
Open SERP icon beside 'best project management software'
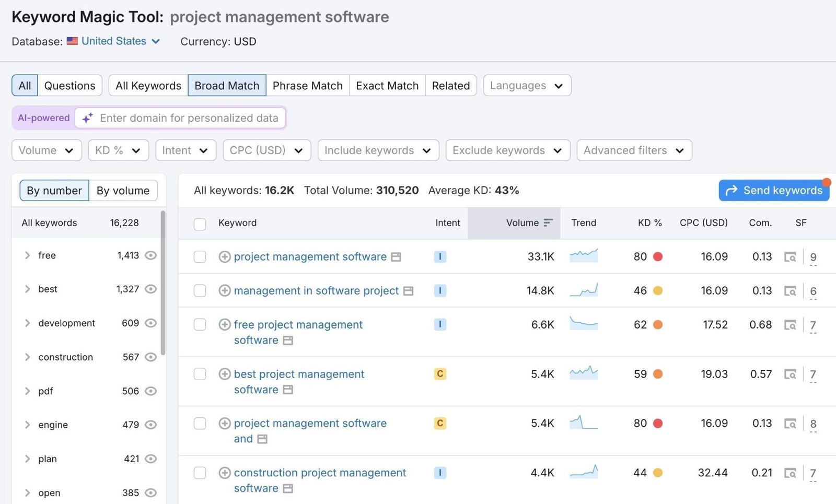pos(288,390)
